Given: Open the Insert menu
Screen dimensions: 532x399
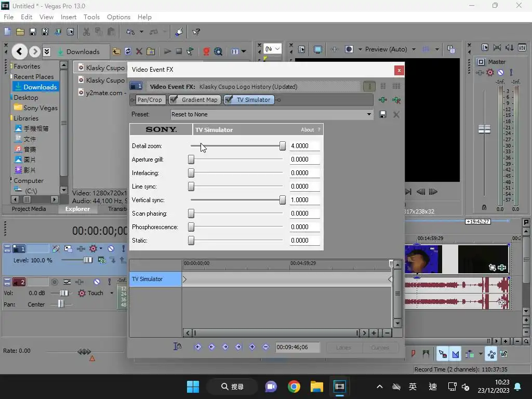Looking at the screenshot, I should 69,17.
